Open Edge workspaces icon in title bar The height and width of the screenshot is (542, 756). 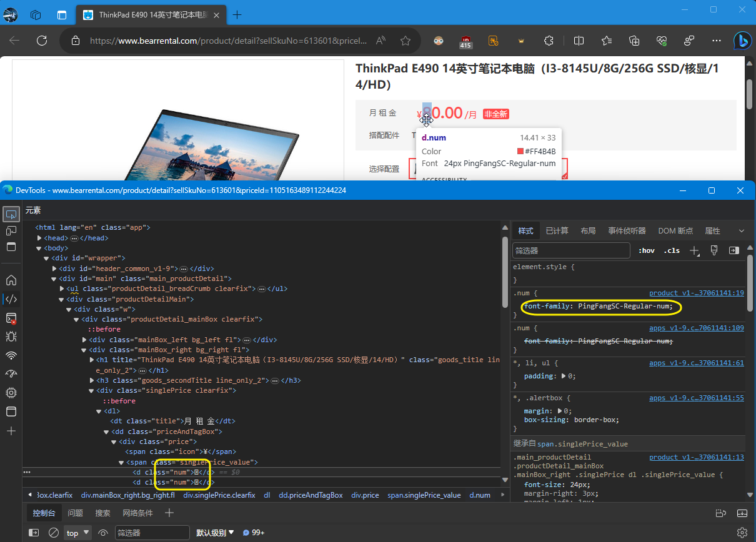point(36,15)
